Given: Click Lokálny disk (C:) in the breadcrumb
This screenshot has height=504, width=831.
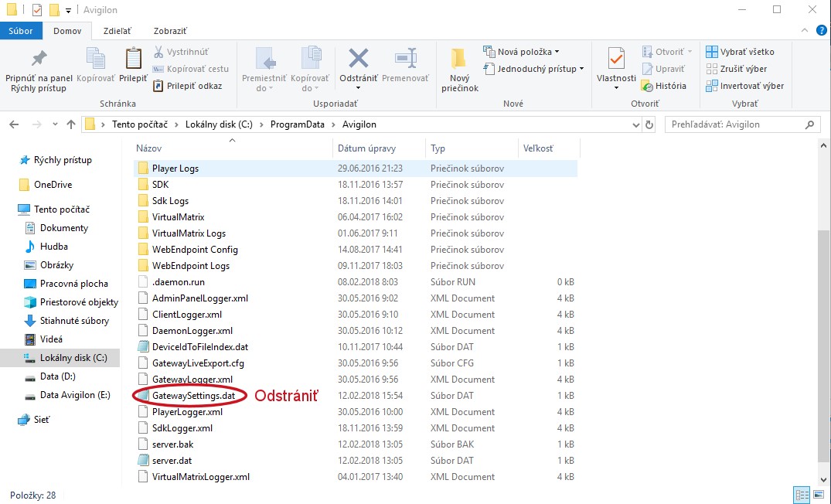Looking at the screenshot, I should 219,124.
